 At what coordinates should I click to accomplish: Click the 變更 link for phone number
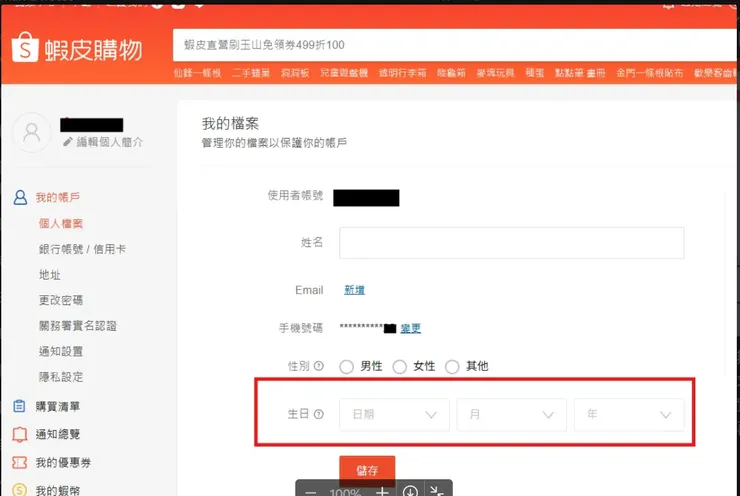point(411,328)
